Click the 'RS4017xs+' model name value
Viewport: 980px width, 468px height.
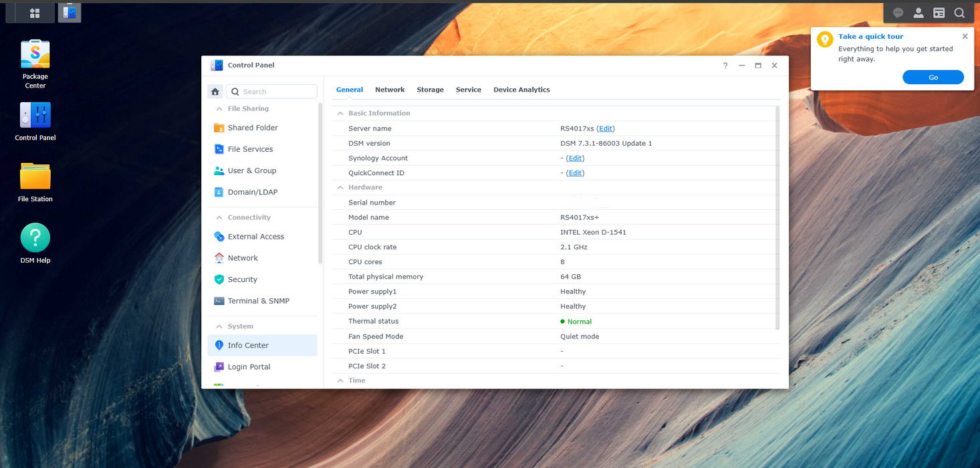(x=580, y=217)
